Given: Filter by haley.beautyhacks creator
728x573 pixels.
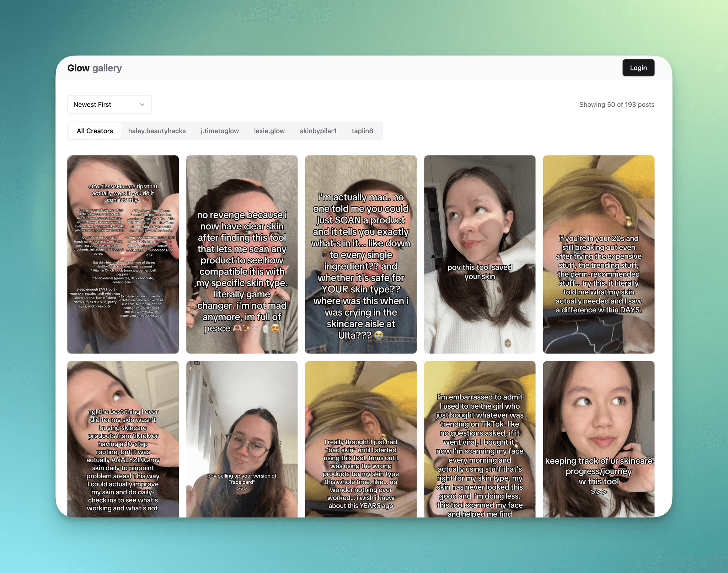Looking at the screenshot, I should click(157, 131).
